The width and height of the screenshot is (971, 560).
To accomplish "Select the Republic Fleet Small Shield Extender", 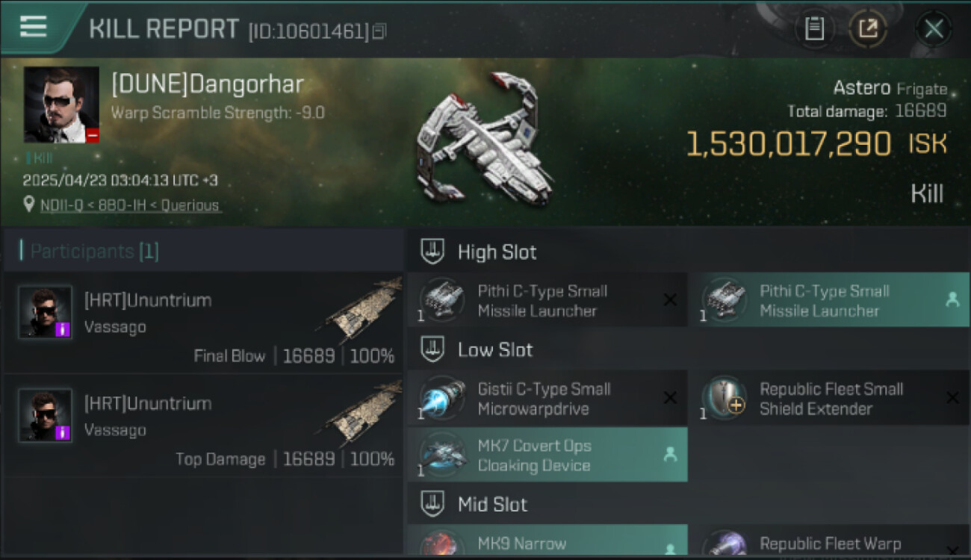I will pos(830,399).
